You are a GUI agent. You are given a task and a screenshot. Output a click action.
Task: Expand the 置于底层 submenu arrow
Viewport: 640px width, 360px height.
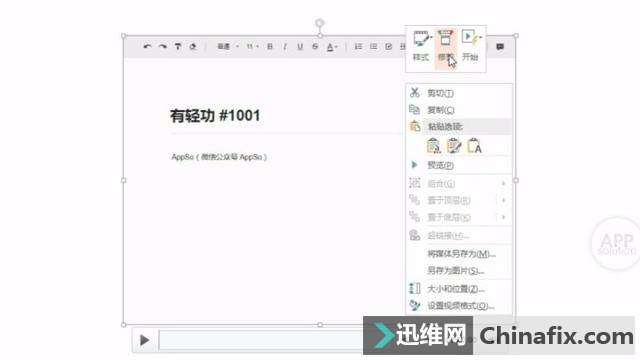tap(504, 217)
